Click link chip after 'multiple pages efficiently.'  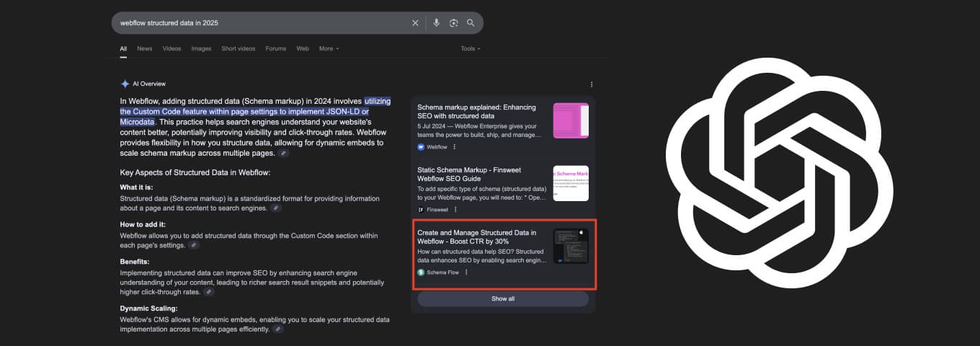(x=278, y=329)
